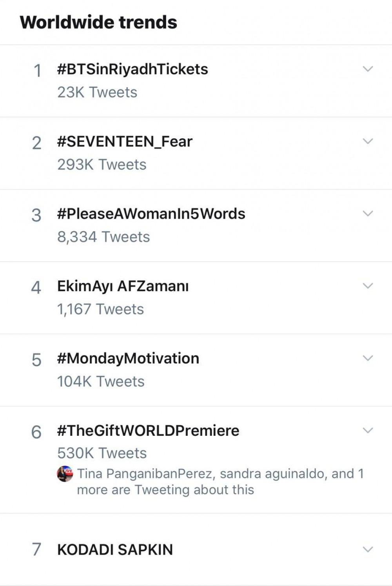Expand chevron for KODADI SAPKIN trend
The image size is (392, 586).
368,550
